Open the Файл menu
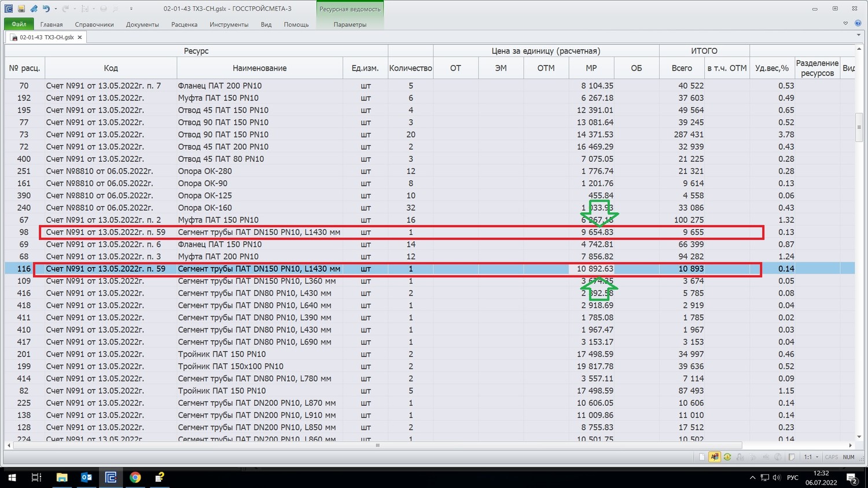 click(x=19, y=24)
